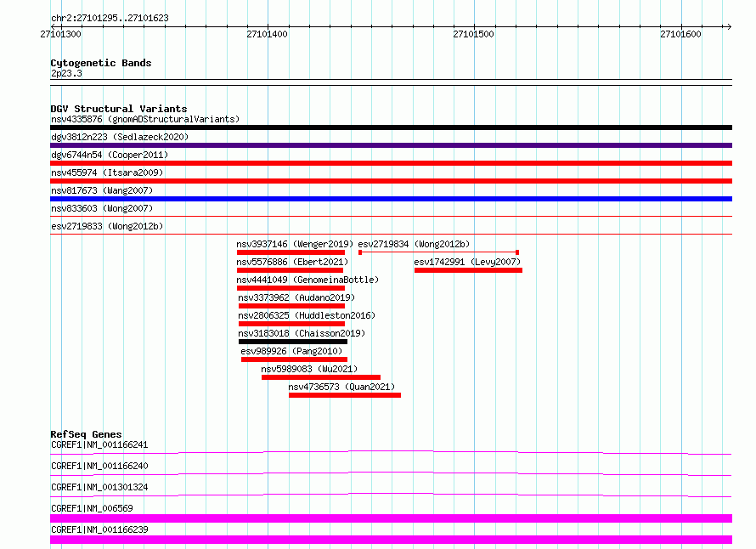756x549 pixels.
Task: Select the dgv3812n223 Sedlazeck2020 purple bar
Action: tap(391, 145)
